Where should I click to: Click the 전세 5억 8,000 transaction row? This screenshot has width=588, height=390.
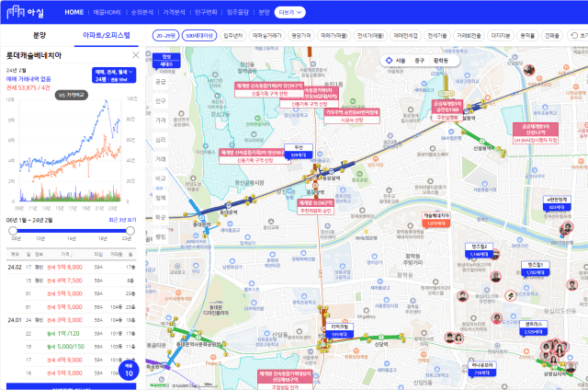72,268
